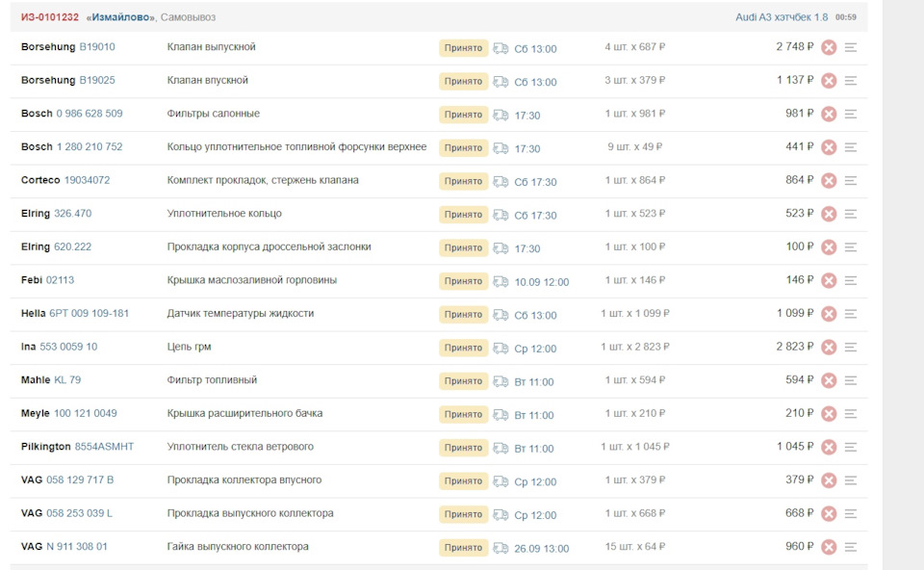Open row menu for VAG 058 129 717 B
Screen dimensions: 924x570
point(851,480)
